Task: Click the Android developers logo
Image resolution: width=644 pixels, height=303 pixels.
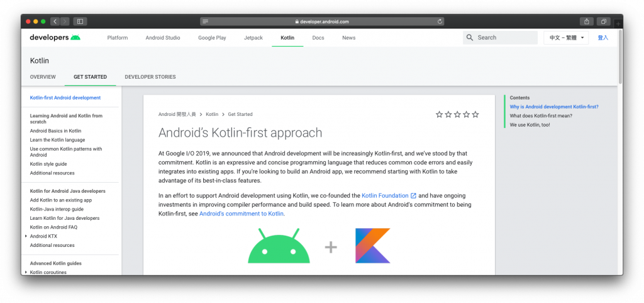Action: point(55,37)
